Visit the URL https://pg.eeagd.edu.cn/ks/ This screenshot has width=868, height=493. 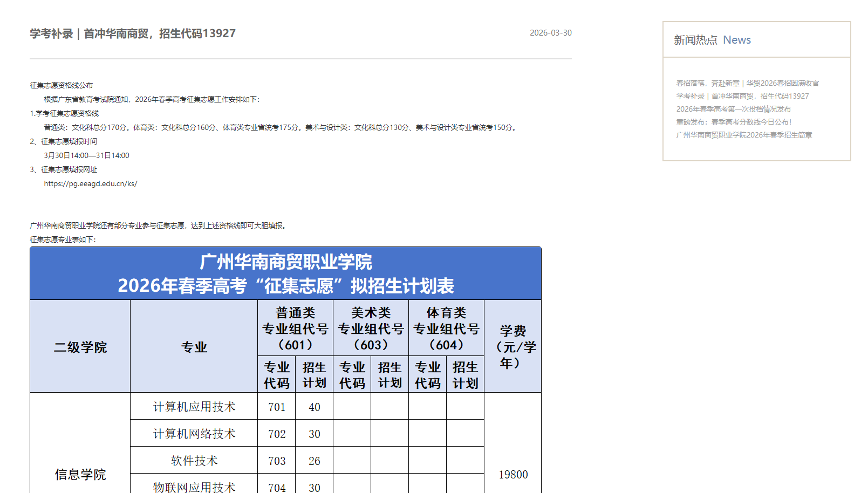tap(90, 183)
